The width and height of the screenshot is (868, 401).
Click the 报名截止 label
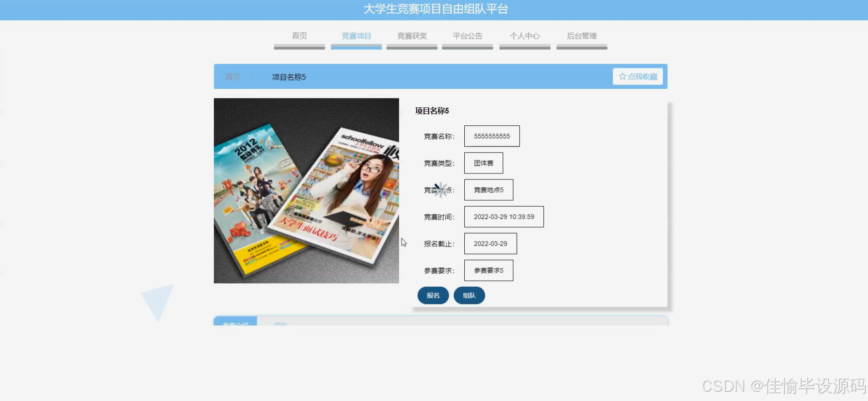click(439, 244)
